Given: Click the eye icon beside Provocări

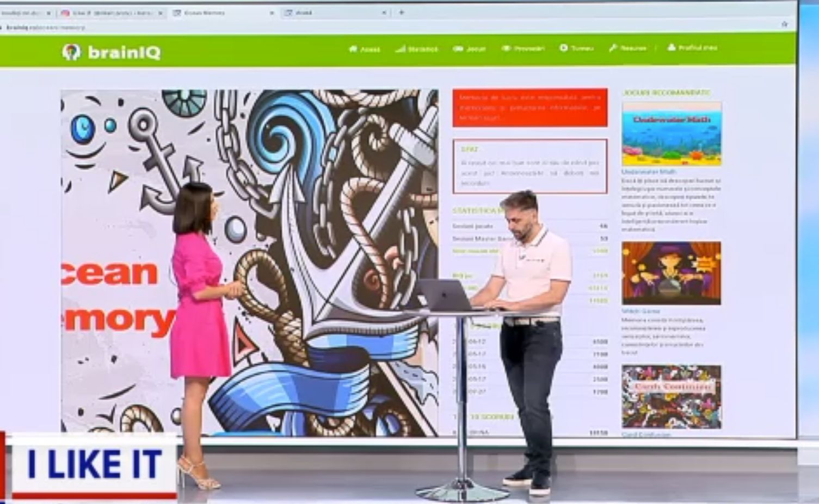Looking at the screenshot, I should [x=506, y=48].
